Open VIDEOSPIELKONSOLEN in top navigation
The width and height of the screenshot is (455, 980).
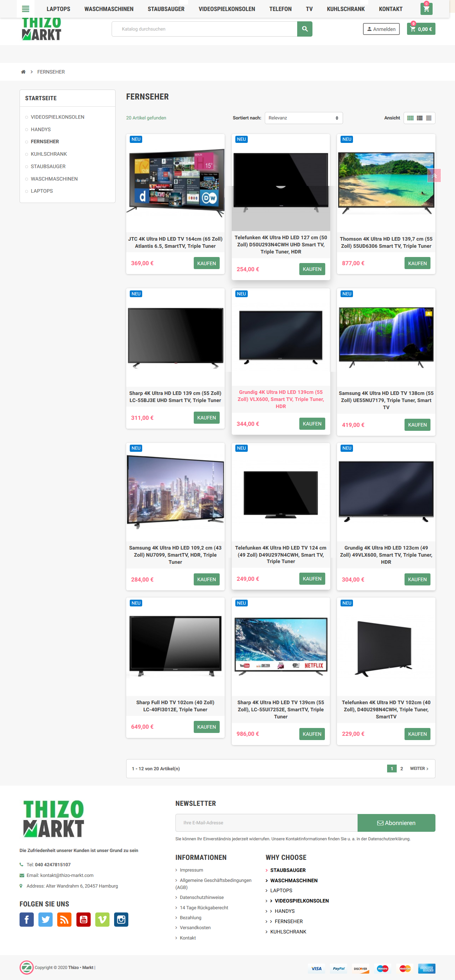(x=227, y=9)
